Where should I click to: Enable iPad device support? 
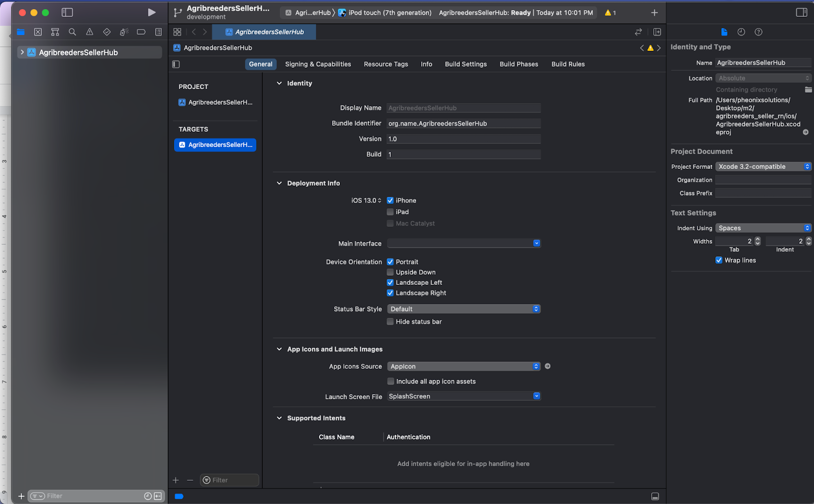pyautogui.click(x=390, y=212)
